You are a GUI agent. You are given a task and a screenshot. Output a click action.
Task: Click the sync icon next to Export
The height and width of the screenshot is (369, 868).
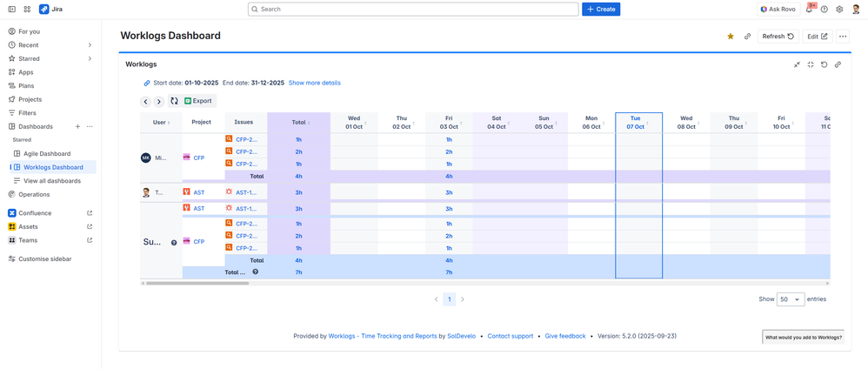(x=174, y=101)
